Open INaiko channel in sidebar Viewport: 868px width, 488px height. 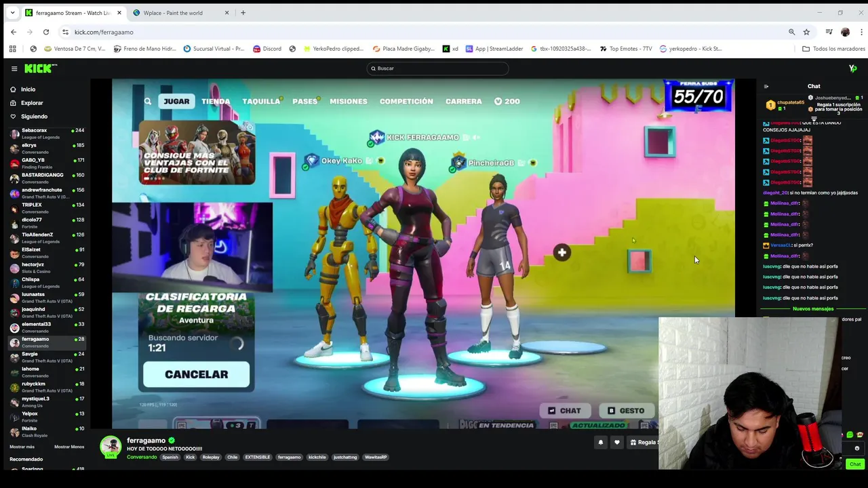[x=46, y=431]
